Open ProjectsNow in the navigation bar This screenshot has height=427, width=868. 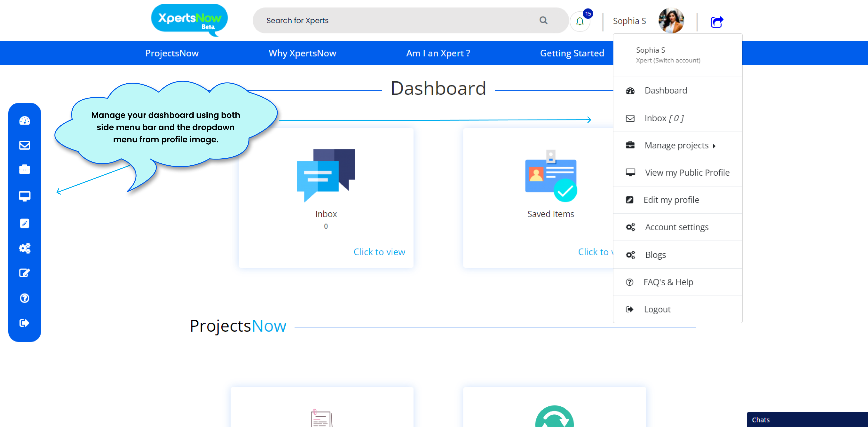tap(172, 53)
